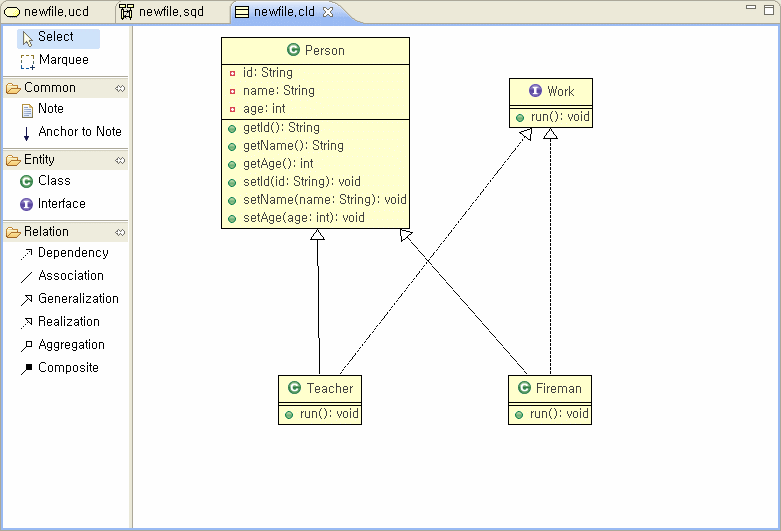Select the Class entity tool
Viewport: 781px width, 531px height.
[53, 181]
